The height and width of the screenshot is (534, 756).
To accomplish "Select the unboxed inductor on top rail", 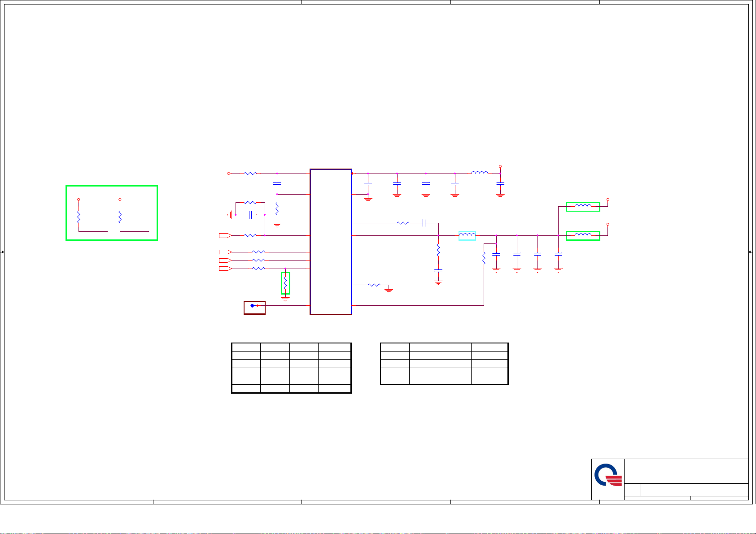I will 480,173.
